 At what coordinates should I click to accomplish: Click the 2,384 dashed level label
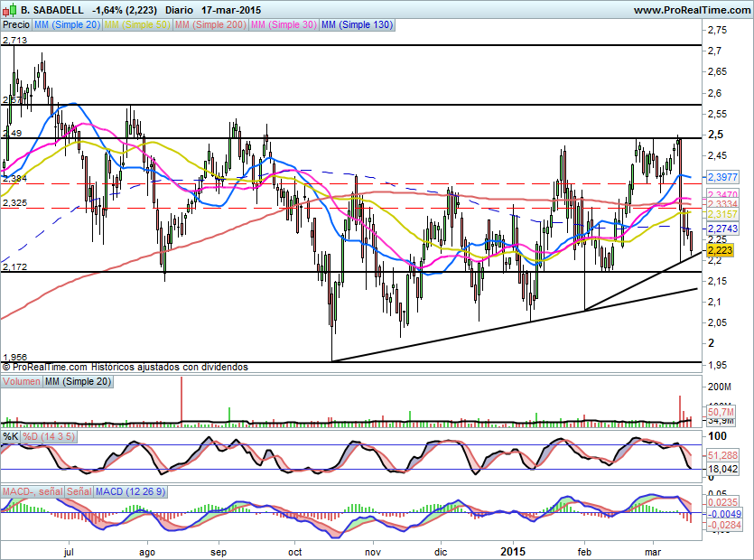14,179
